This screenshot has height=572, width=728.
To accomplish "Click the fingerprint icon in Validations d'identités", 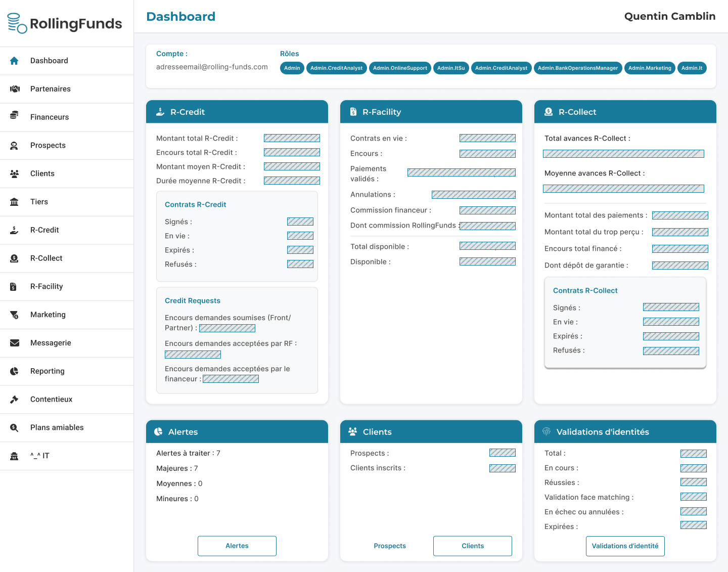I will pyautogui.click(x=547, y=431).
